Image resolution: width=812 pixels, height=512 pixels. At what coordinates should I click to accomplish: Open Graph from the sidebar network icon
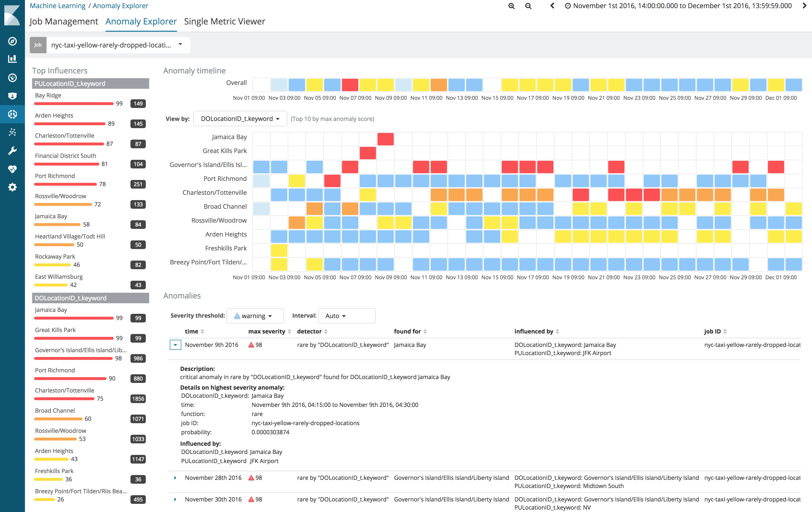pyautogui.click(x=12, y=132)
